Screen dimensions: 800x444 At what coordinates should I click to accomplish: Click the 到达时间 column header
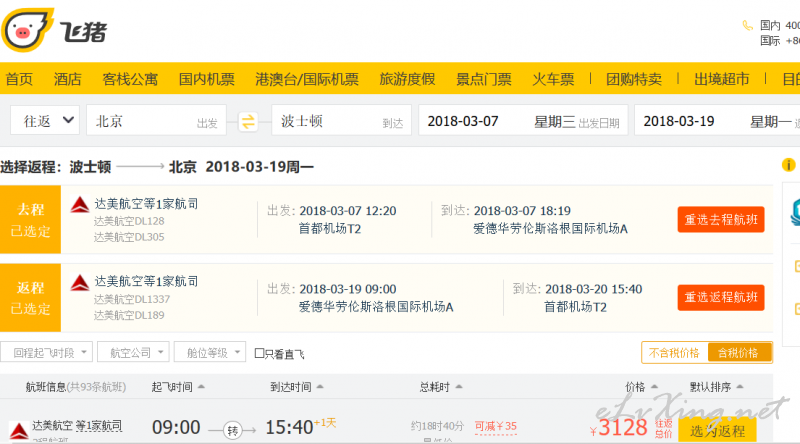point(291,387)
